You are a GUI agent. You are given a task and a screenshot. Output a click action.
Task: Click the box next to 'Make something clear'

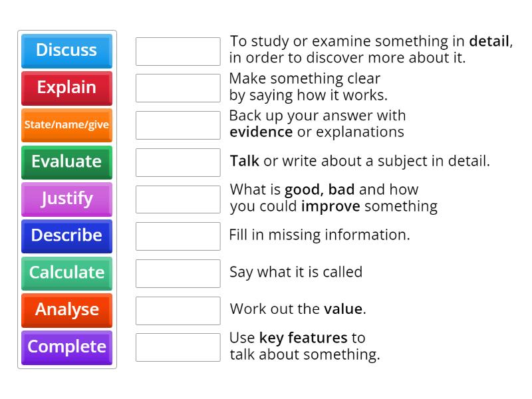coord(177,87)
